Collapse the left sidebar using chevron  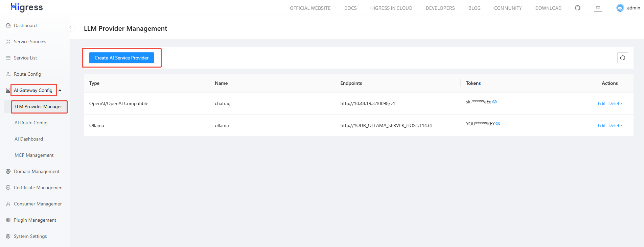[x=70, y=27]
